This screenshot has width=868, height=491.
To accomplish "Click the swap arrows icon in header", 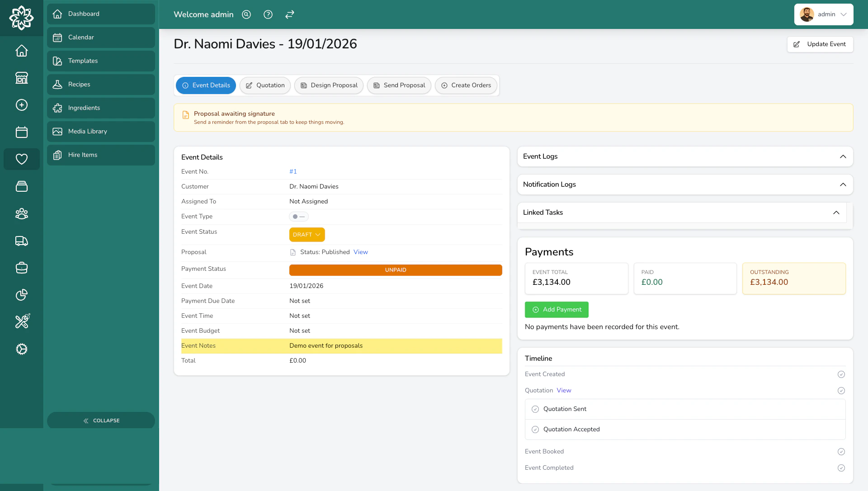I will click(290, 14).
